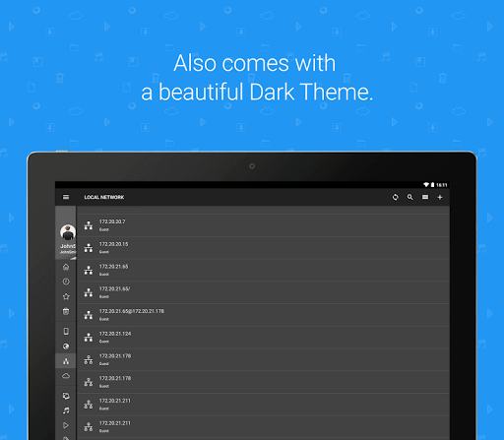Click the refresh icon in toolbar
Viewport: 504px width, 440px height.
pyautogui.click(x=396, y=197)
